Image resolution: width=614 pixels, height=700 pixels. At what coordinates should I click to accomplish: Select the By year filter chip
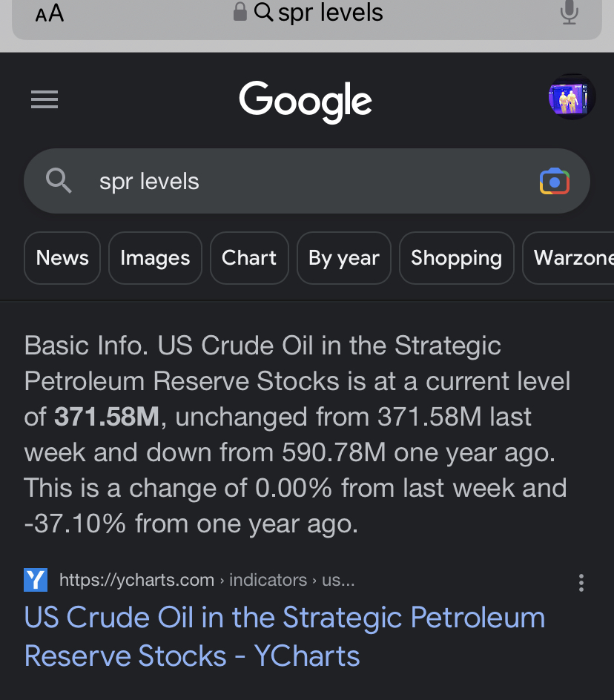click(x=344, y=258)
